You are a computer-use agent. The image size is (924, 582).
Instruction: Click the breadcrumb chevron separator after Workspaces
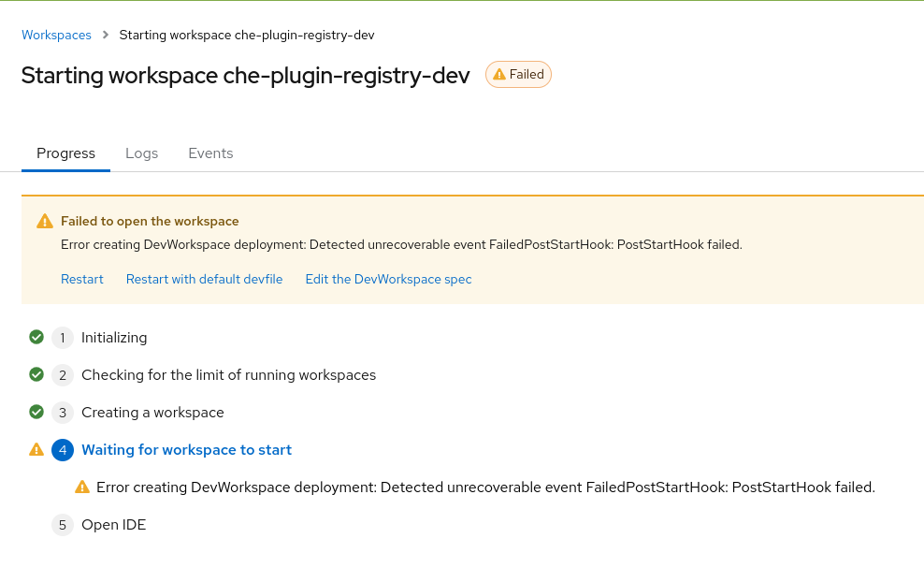click(x=106, y=36)
